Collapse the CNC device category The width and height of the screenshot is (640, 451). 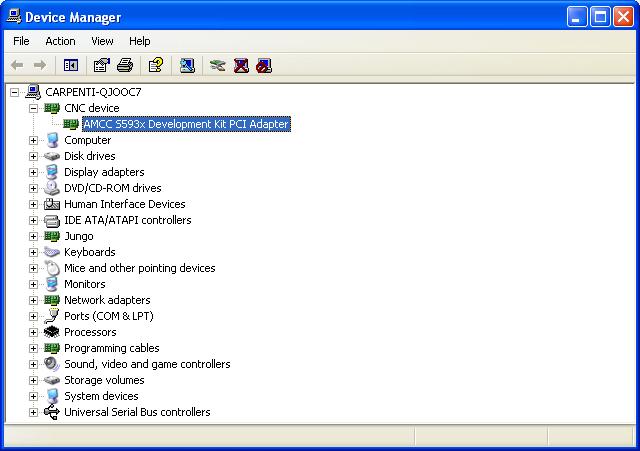pyautogui.click(x=33, y=108)
